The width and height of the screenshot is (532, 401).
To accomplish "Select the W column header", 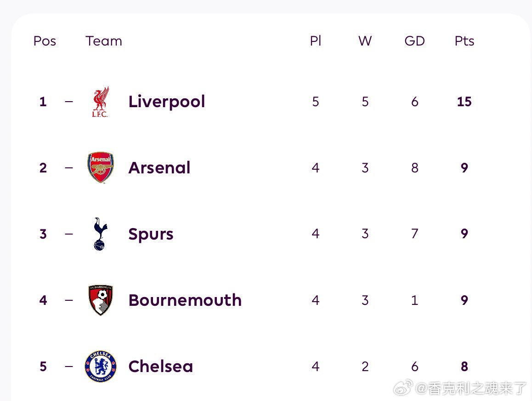I will (365, 41).
